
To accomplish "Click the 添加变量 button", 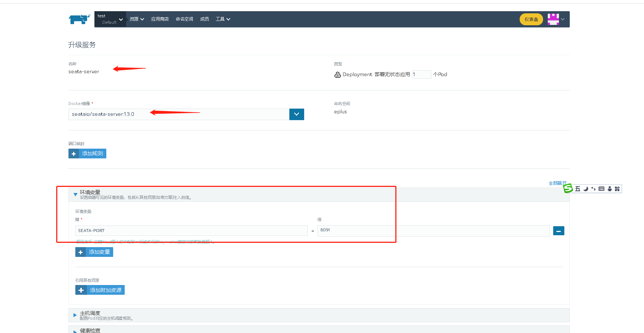I will click(x=94, y=252).
